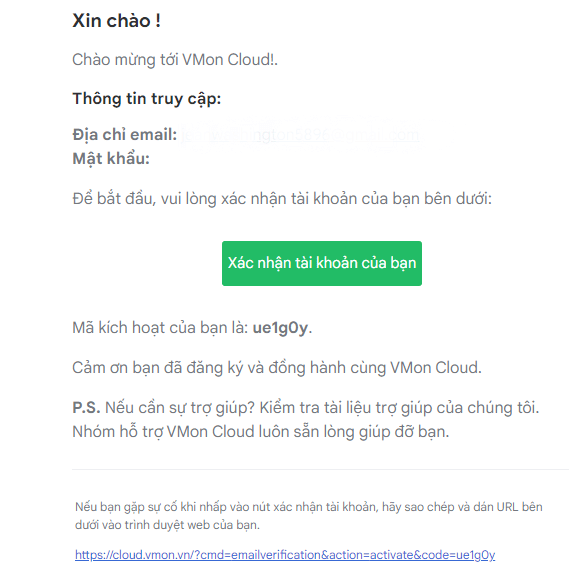Click the bold P.S. text
The image size is (569, 581).
click(x=86, y=408)
